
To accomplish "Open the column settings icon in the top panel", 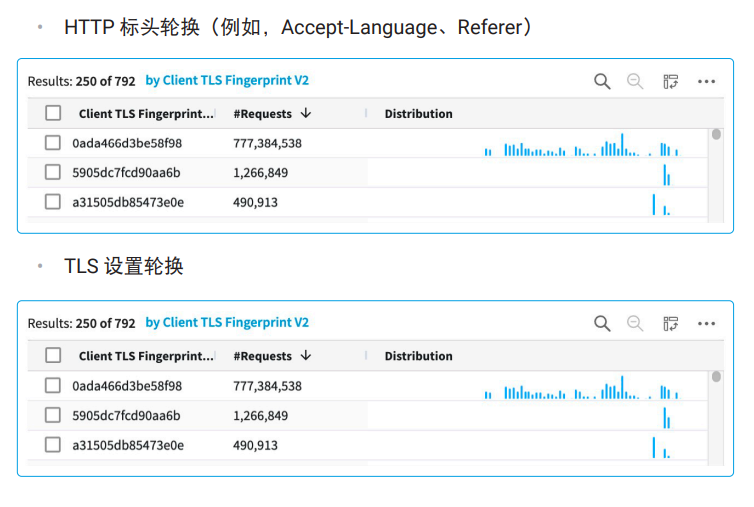I will pyautogui.click(x=670, y=81).
